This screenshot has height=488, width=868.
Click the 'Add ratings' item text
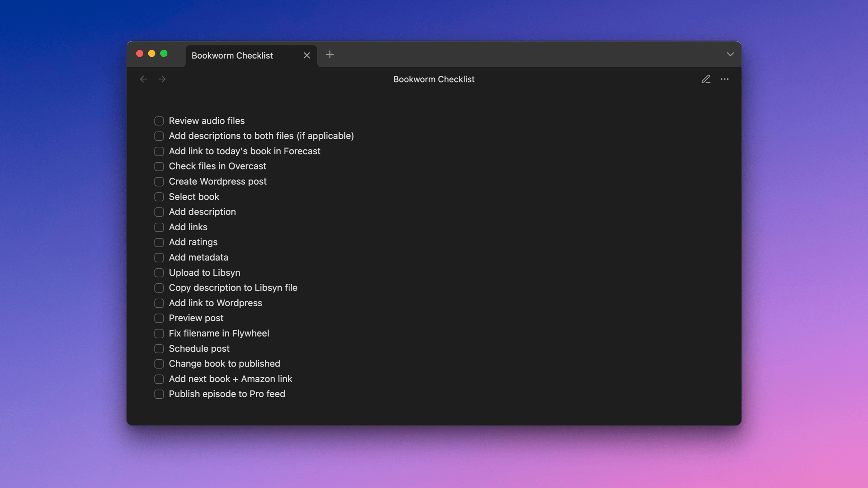pyautogui.click(x=193, y=242)
